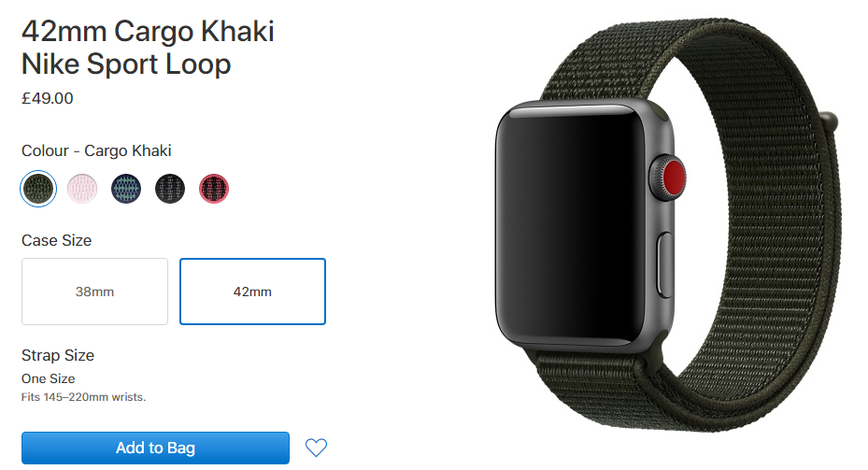Select the 42mm case size option
The width and height of the screenshot is (868, 470).
(252, 292)
